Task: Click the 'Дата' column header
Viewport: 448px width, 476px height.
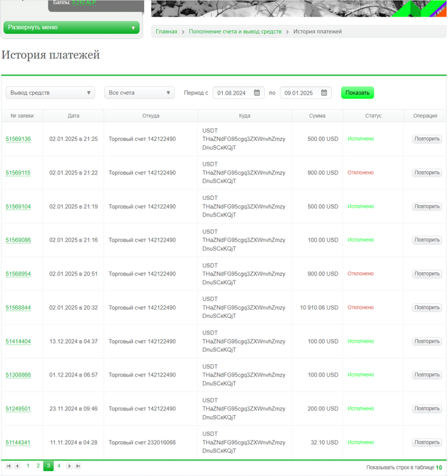Action: point(74,116)
